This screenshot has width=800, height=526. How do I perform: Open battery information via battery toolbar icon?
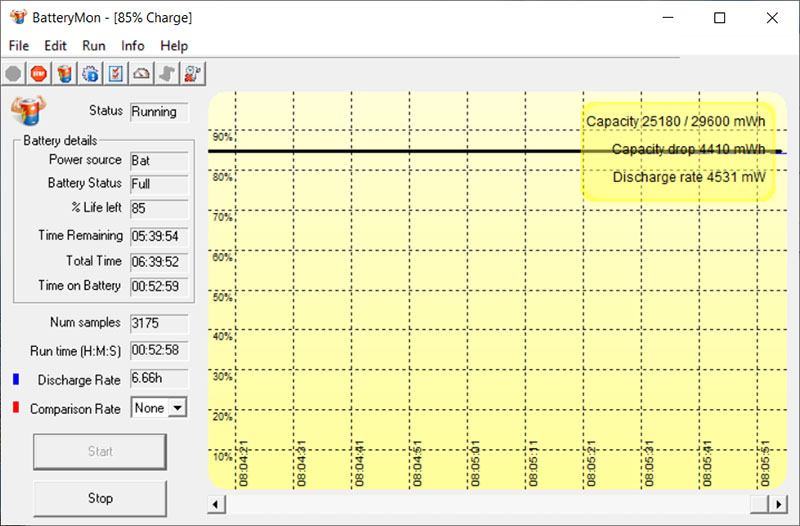tap(64, 74)
